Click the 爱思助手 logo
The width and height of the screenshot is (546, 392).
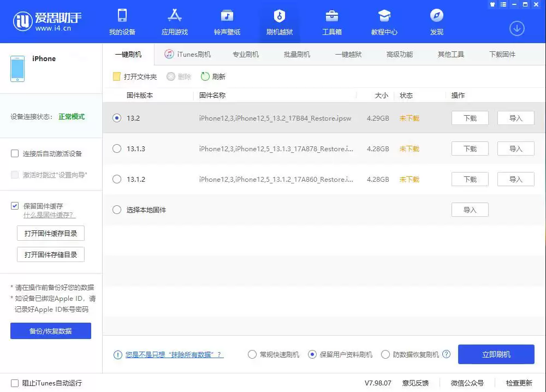(x=47, y=22)
